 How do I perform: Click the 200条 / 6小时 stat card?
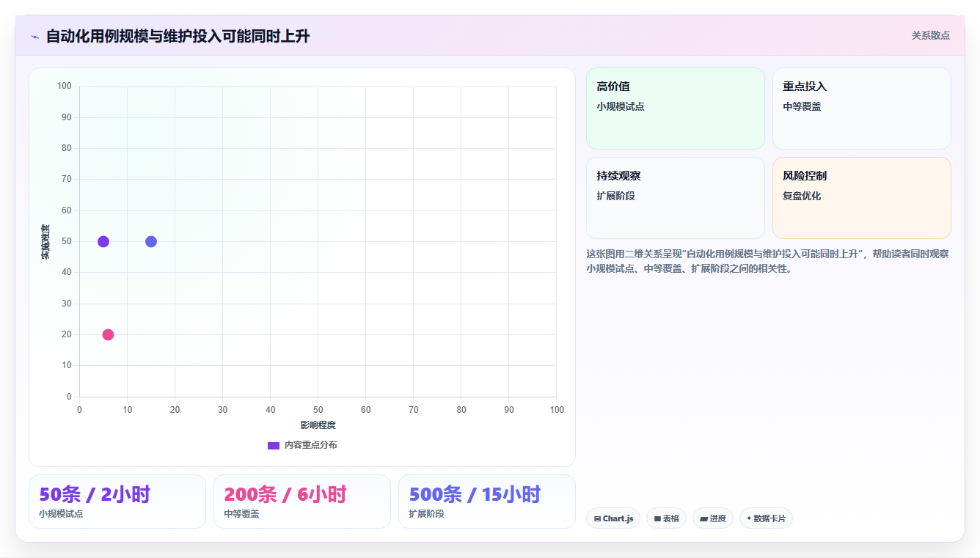pos(302,502)
